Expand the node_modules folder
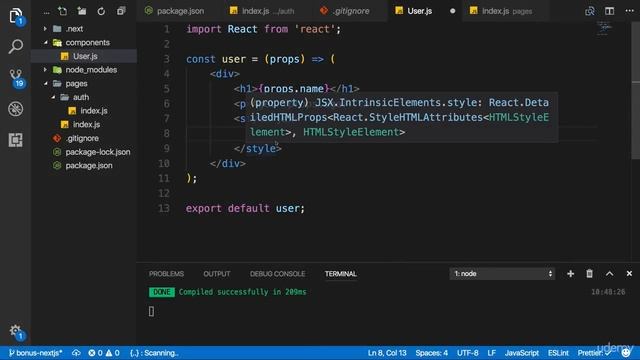Viewport: 640px width, 360px height. [91, 70]
